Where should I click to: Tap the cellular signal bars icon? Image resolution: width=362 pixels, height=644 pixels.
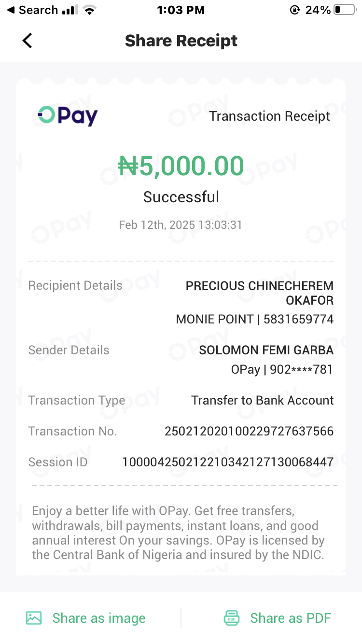[70, 10]
